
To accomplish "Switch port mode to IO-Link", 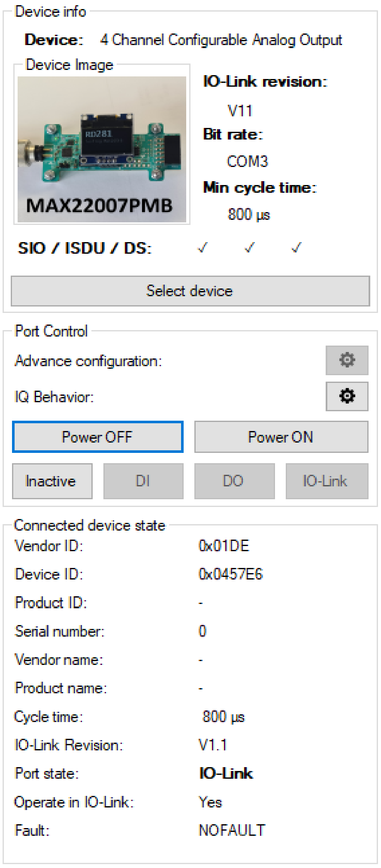I will 327,481.
